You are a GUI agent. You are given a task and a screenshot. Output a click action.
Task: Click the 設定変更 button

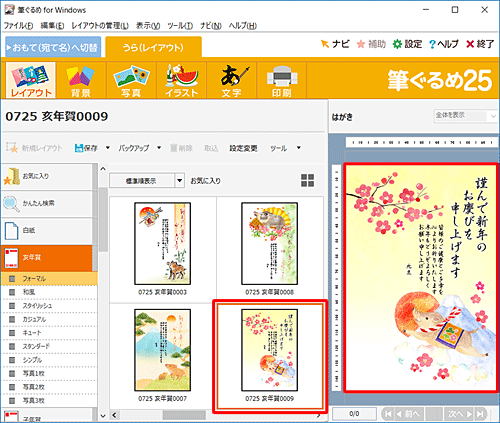(243, 148)
